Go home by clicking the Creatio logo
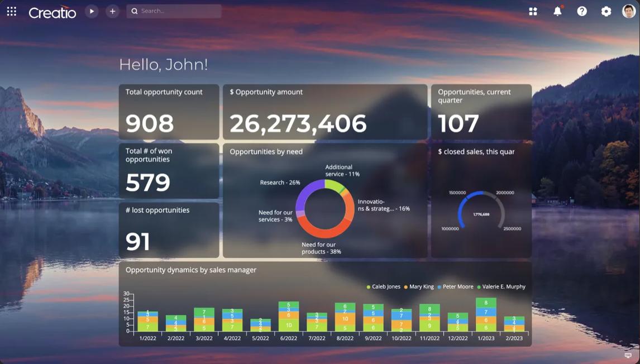640x364 pixels. click(x=52, y=11)
